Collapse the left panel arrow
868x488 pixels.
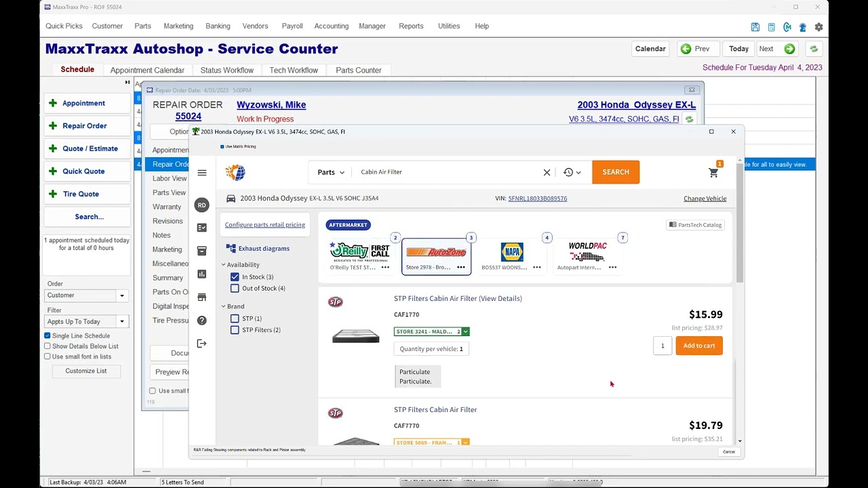[127, 82]
